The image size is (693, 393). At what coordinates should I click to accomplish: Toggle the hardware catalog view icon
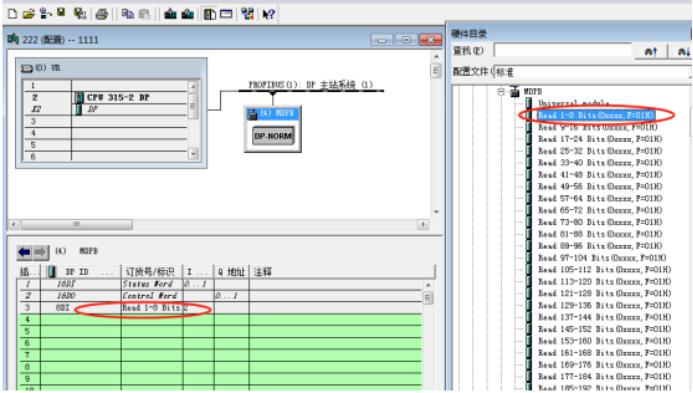click(209, 14)
